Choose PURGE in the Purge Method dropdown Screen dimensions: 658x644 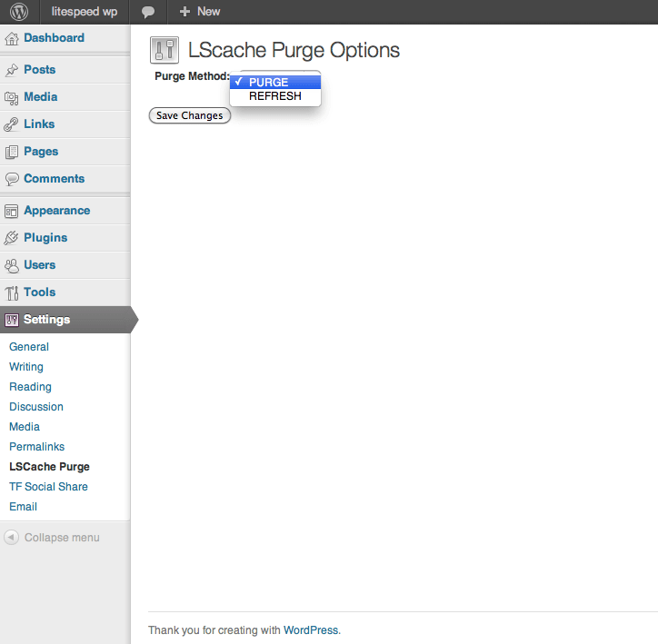275,82
